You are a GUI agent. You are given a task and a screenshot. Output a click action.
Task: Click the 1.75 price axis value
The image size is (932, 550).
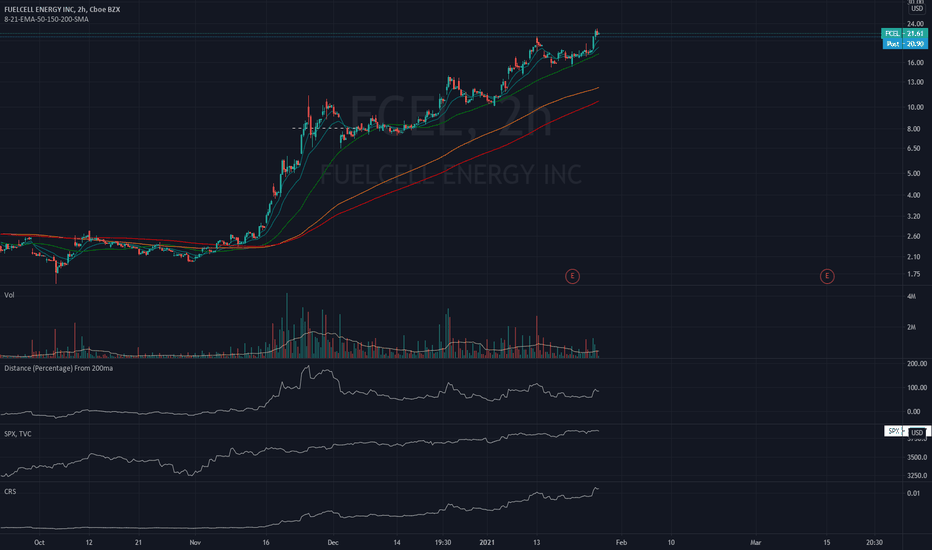point(915,274)
